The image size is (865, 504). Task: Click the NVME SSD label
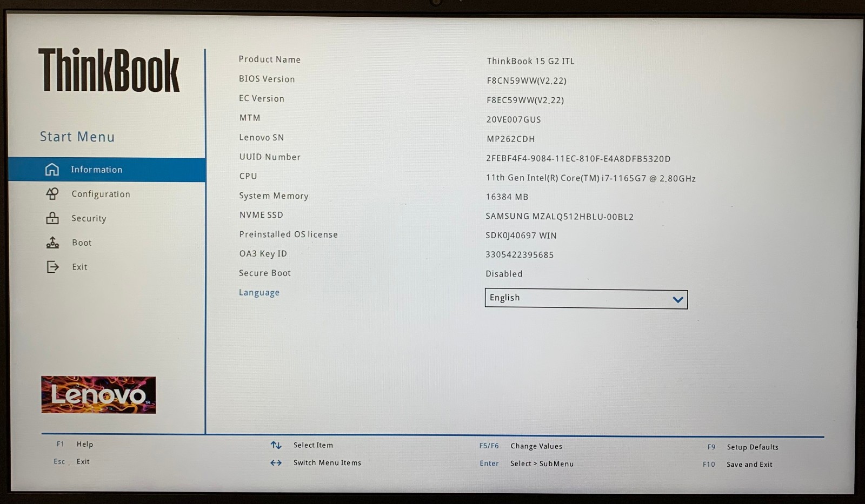click(261, 215)
